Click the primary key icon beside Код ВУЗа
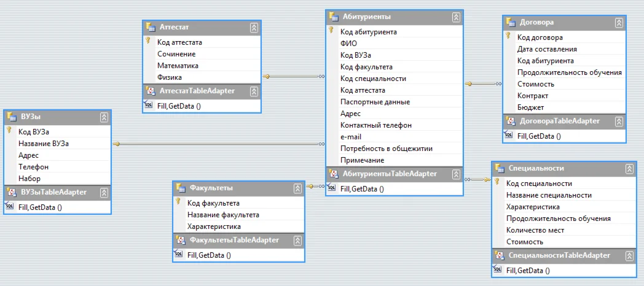 tap(9, 130)
